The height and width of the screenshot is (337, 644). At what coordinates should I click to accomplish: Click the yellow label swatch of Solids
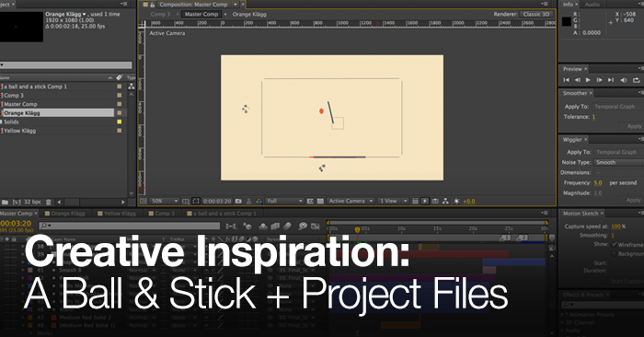point(120,122)
